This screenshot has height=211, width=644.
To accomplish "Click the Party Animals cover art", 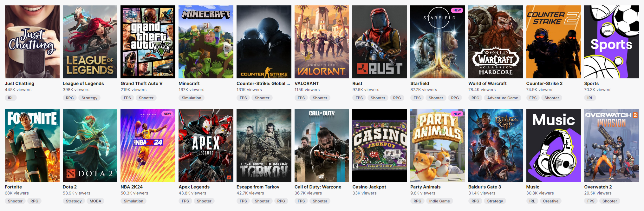I will 438,145.
